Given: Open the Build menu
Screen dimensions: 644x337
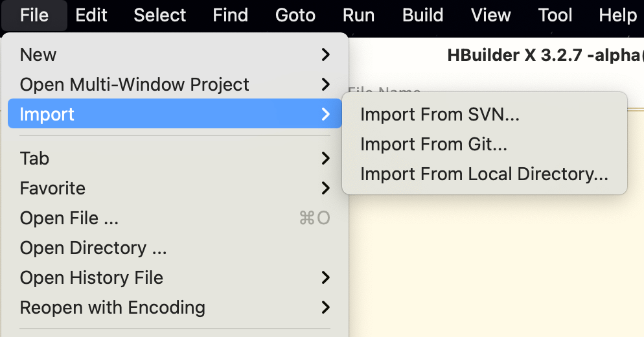Looking at the screenshot, I should [422, 15].
